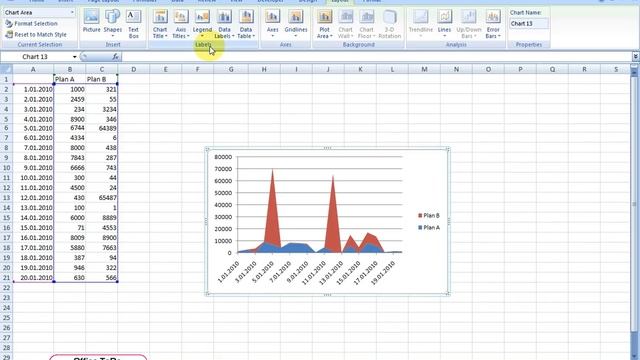Screen dimensions: 640x360
Task: Select cell containing 64389
Action: [102, 128]
